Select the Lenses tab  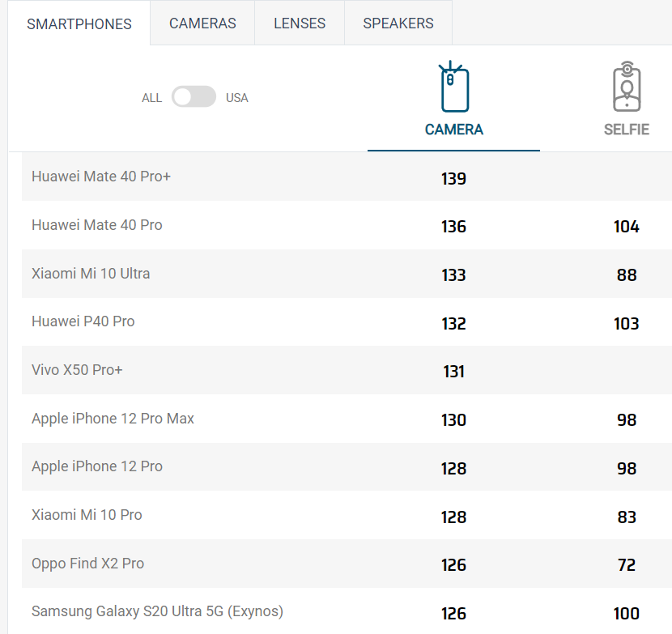coord(300,23)
